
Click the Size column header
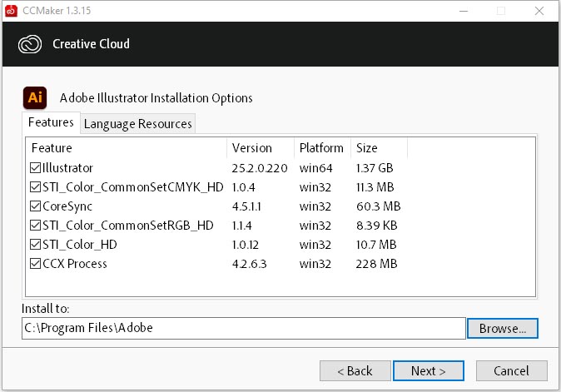click(x=380, y=148)
